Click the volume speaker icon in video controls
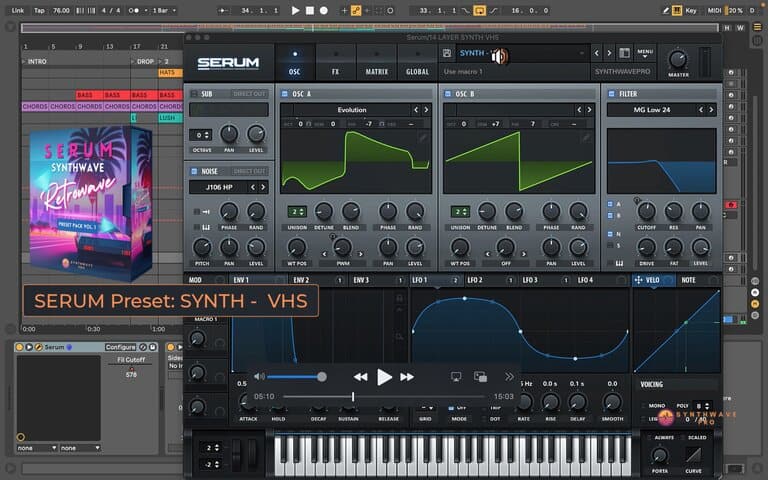Viewport: 768px width, 480px height. pos(259,377)
